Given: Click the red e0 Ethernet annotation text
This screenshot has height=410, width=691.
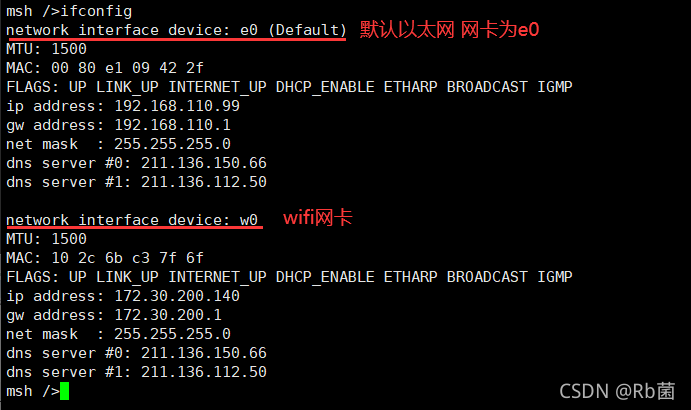Looking at the screenshot, I should 450,30.
